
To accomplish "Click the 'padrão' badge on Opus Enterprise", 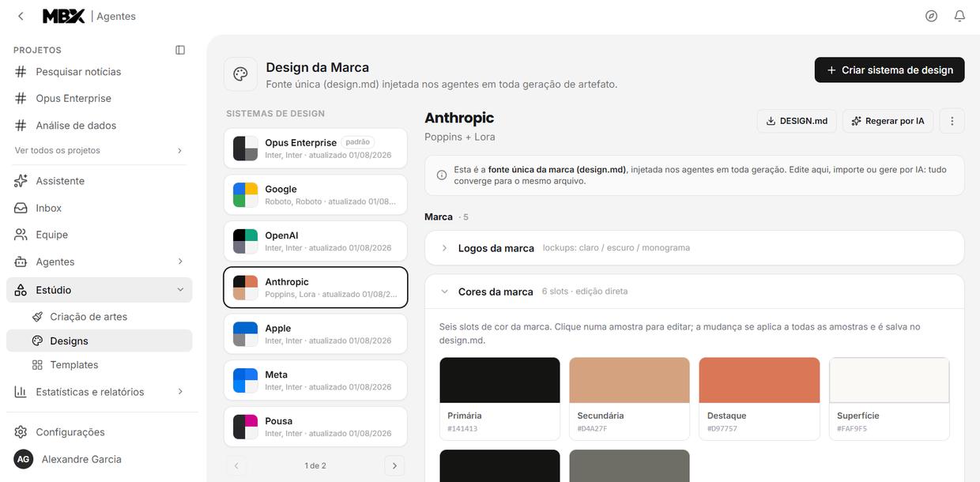I will 358,142.
